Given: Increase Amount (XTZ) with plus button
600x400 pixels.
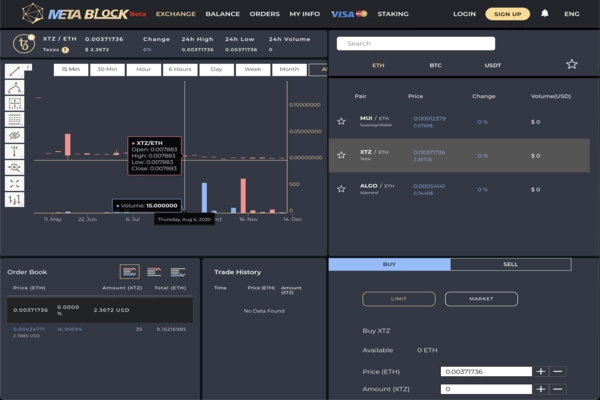Looking at the screenshot, I should click(x=541, y=389).
